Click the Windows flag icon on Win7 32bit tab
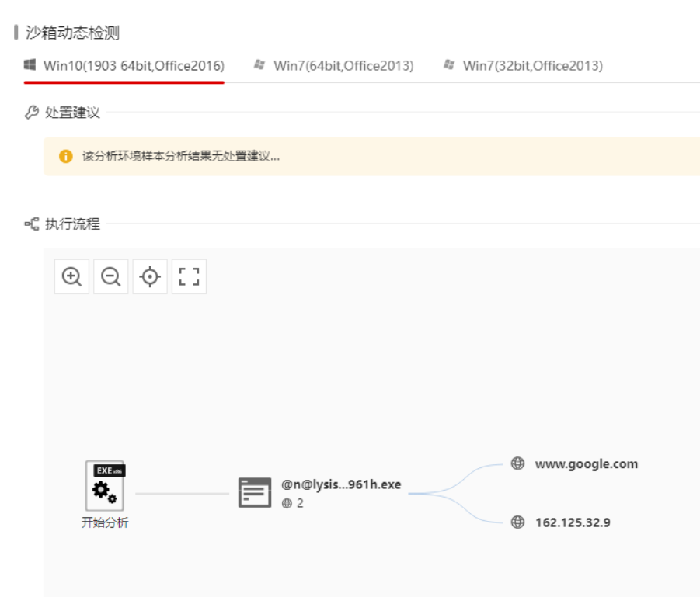The image size is (700, 597). click(x=449, y=64)
